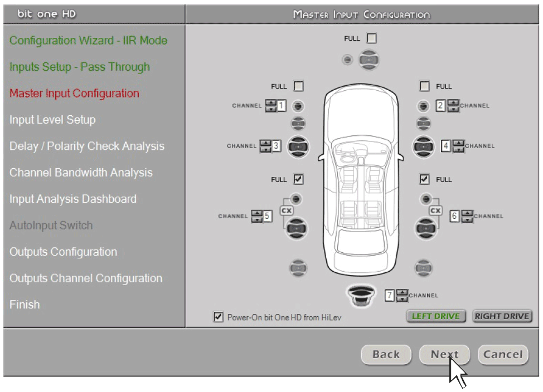The width and height of the screenshot is (543, 392).
Task: Go to Inputs Setup - Pass Through step
Action: (80, 67)
